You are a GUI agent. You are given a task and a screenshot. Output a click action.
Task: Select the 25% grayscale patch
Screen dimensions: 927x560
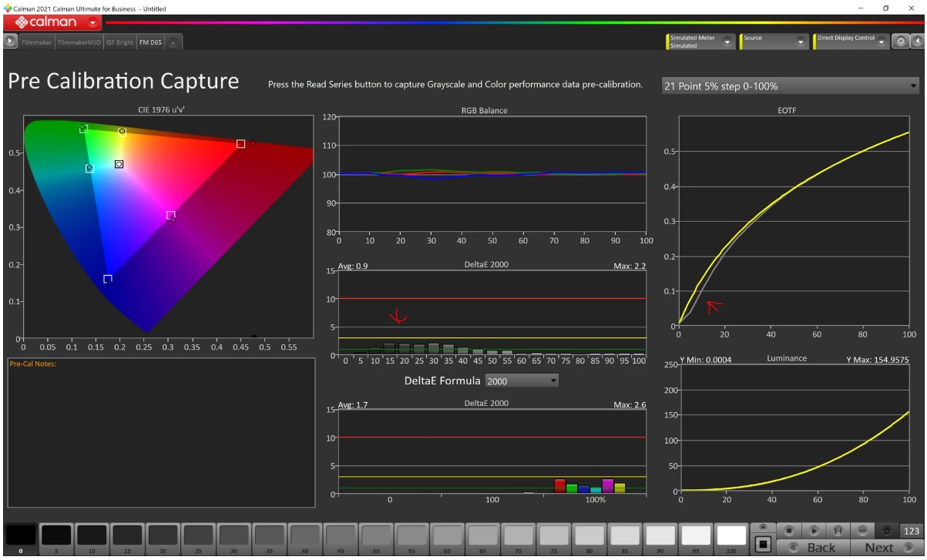(x=199, y=538)
